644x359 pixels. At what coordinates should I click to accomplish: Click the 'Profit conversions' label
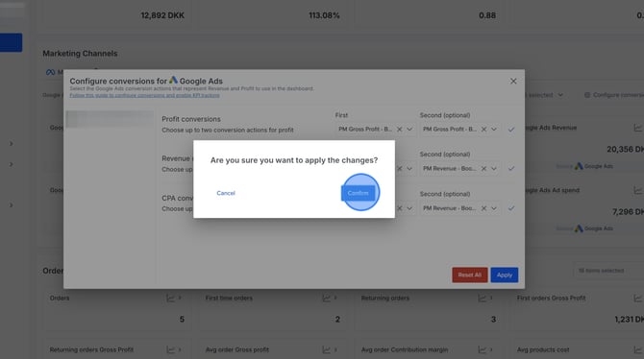click(191, 119)
